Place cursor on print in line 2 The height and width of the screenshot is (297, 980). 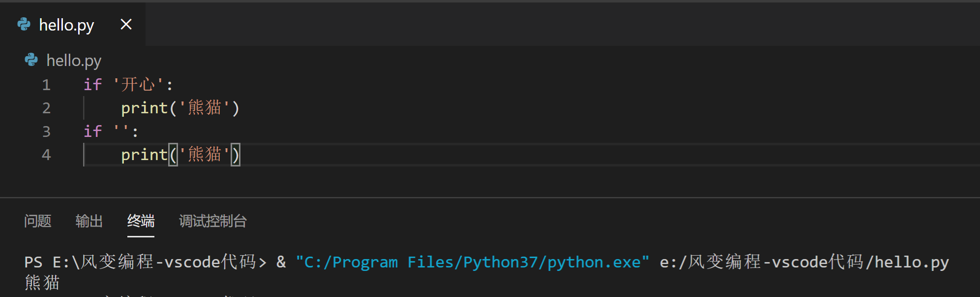click(x=145, y=108)
